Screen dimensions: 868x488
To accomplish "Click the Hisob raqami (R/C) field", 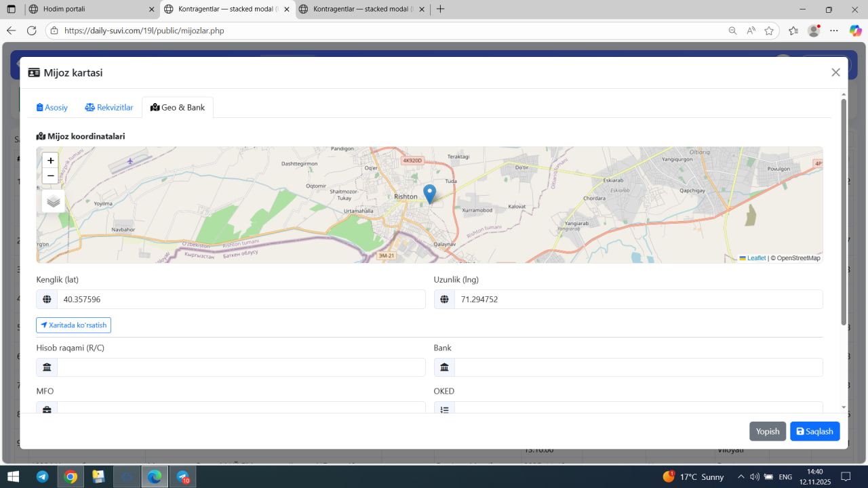I will (x=241, y=367).
